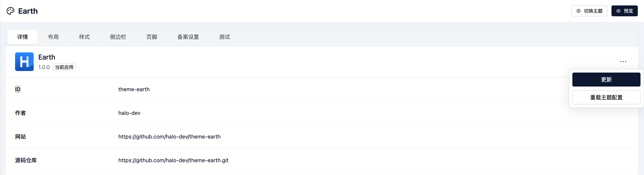The image size is (644, 175).
Task: Switch to the 测试 test tab
Action: pos(224,37)
